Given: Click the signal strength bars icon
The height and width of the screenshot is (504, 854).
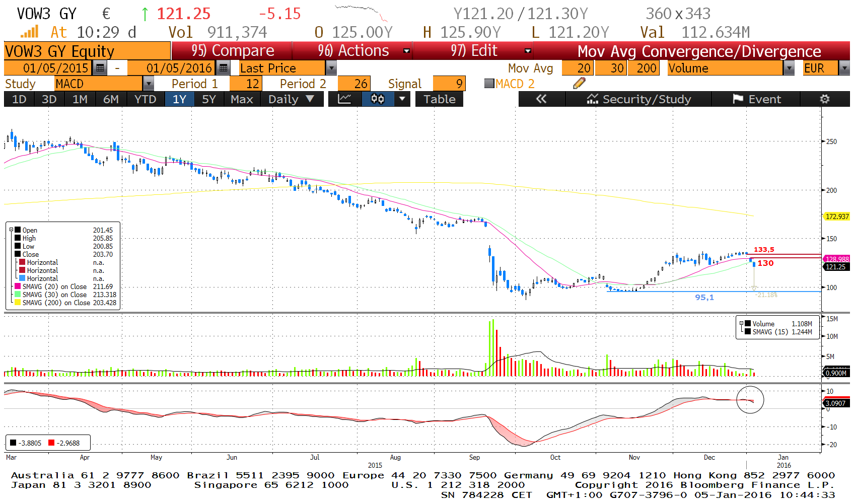Looking at the screenshot, I should click(x=30, y=32).
